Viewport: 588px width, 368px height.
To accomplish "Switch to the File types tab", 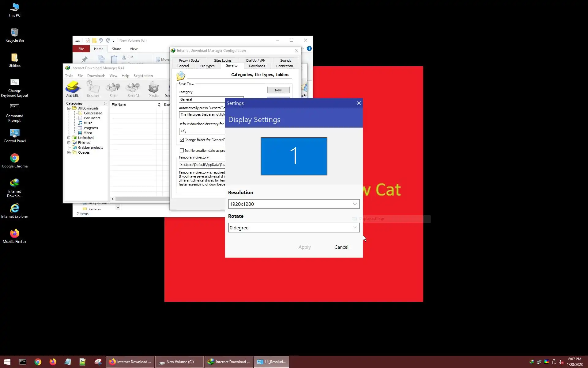I will (207, 66).
